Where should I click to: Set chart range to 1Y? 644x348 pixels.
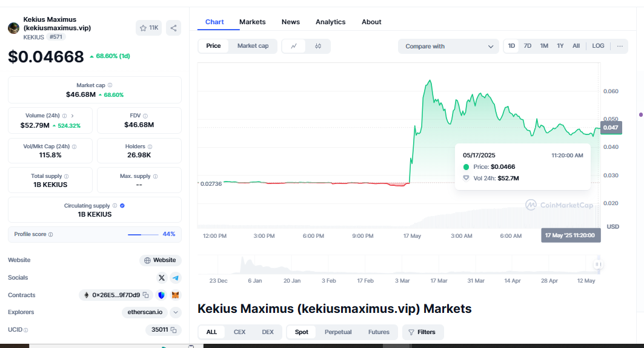pos(560,46)
